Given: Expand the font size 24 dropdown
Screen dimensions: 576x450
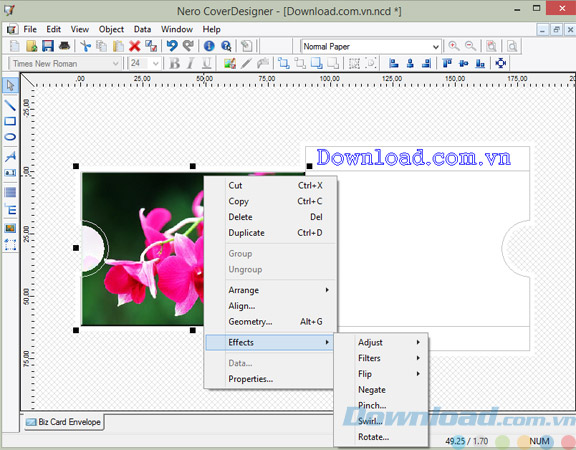Looking at the screenshot, I should point(145,64).
